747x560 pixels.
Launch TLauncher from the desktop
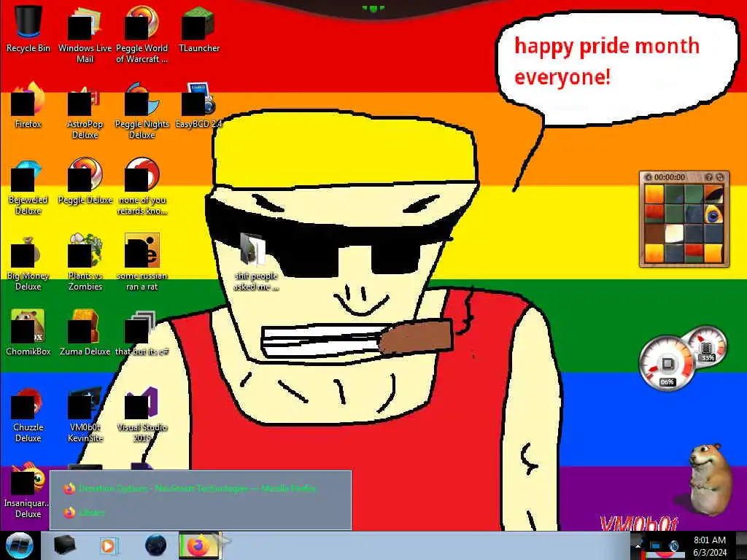pos(198,28)
